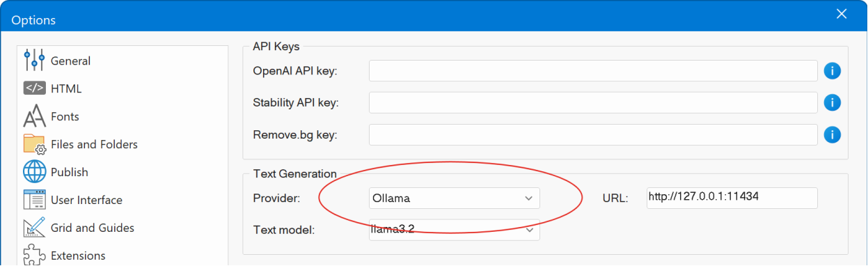This screenshot has height=266, width=868.
Task: Click the URL field with 127.0.0.1 address
Action: [x=732, y=198]
